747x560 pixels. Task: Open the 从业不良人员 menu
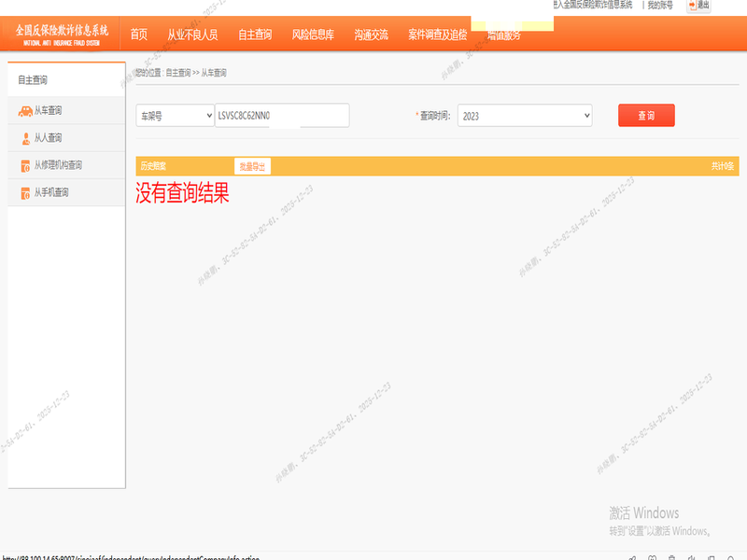click(192, 35)
